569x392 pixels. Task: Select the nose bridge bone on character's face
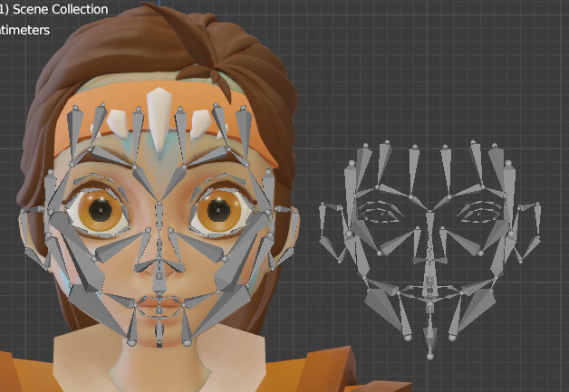point(159,215)
